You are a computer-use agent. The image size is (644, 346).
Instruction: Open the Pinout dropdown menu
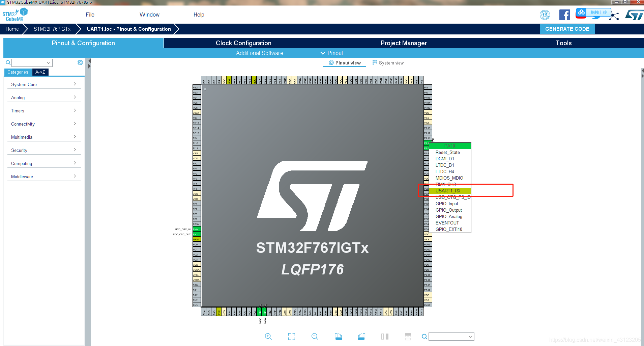click(x=332, y=53)
